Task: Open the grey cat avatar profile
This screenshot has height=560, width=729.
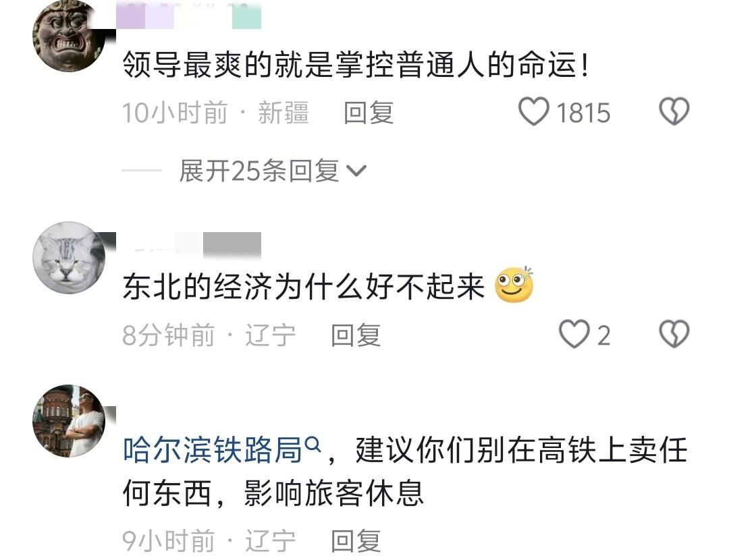Action: pos(69,258)
